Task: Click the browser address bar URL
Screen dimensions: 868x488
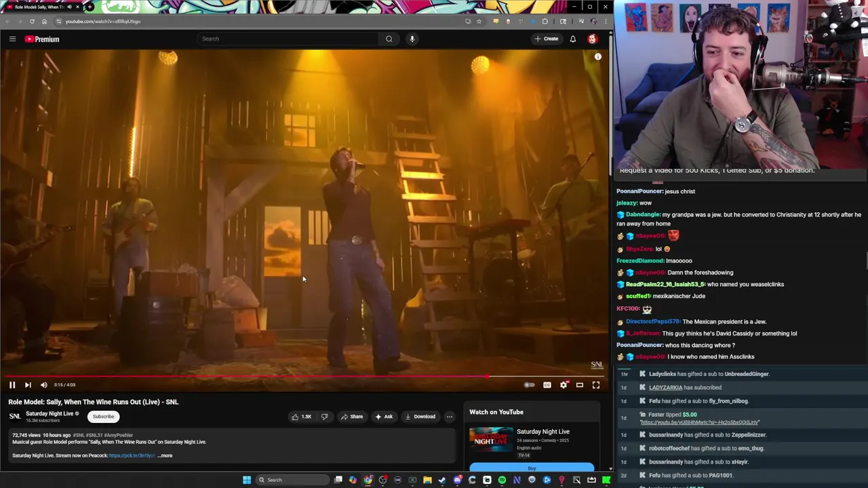Action: (x=103, y=21)
